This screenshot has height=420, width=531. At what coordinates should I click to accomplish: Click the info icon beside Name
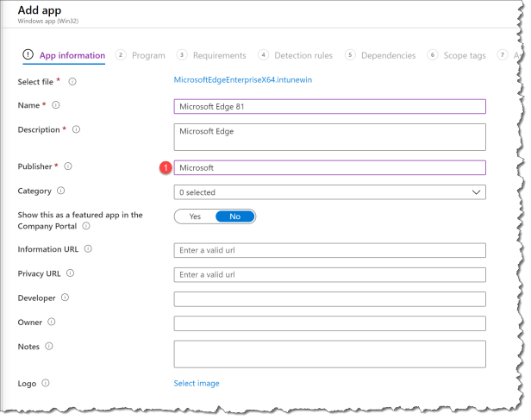[x=56, y=105]
